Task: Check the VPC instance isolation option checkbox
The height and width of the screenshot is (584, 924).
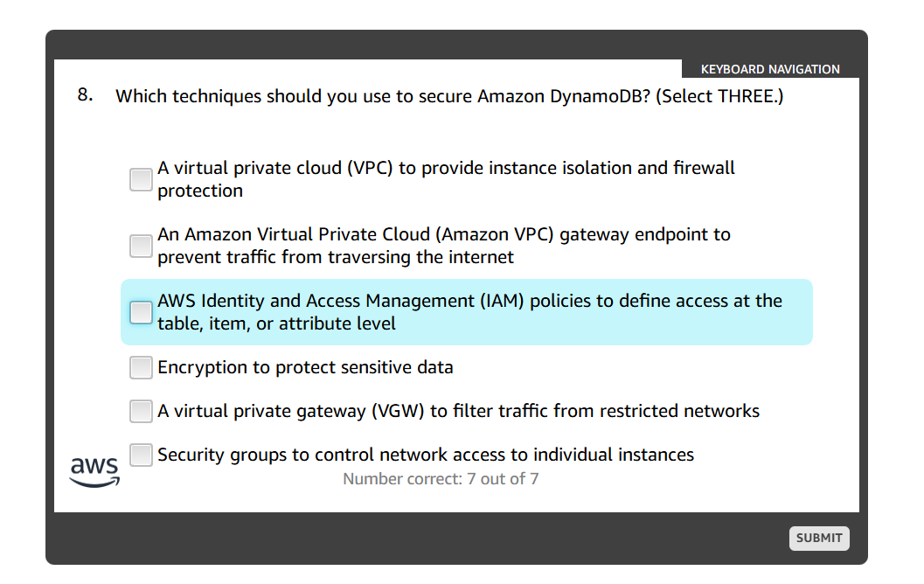Action: click(x=141, y=180)
